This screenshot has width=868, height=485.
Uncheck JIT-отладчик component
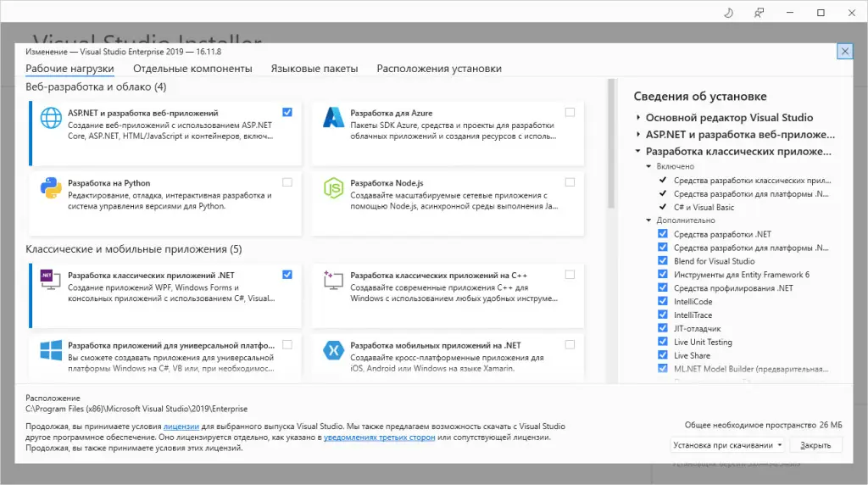(x=663, y=328)
